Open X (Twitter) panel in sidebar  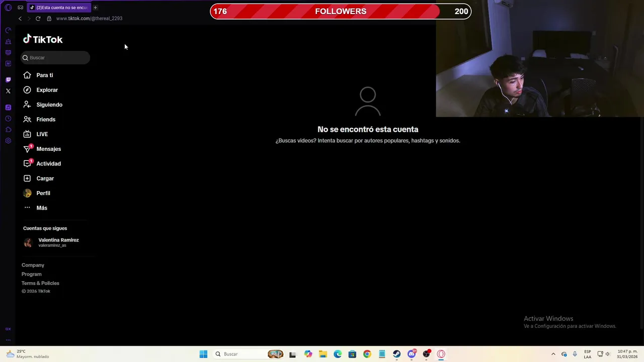(x=8, y=91)
